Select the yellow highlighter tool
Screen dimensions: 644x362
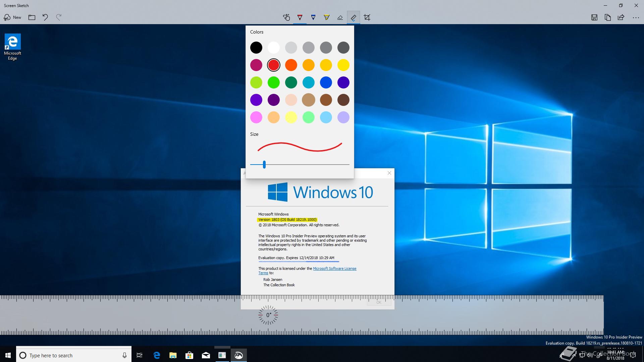click(x=327, y=17)
